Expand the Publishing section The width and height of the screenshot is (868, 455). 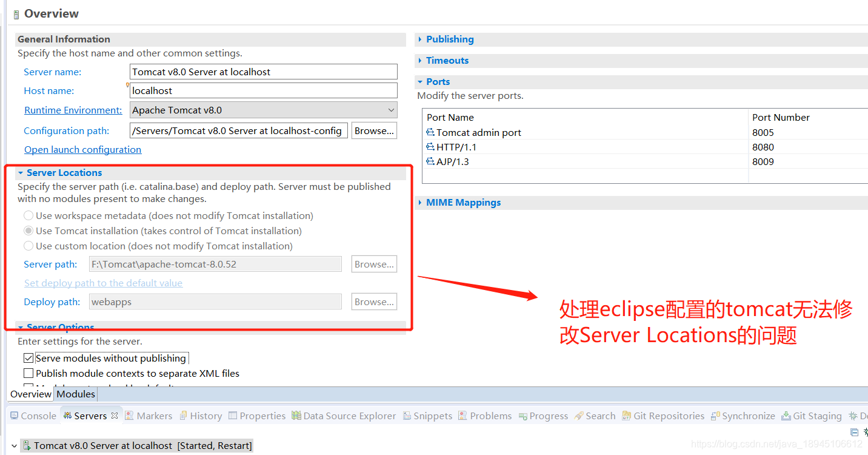click(x=419, y=39)
